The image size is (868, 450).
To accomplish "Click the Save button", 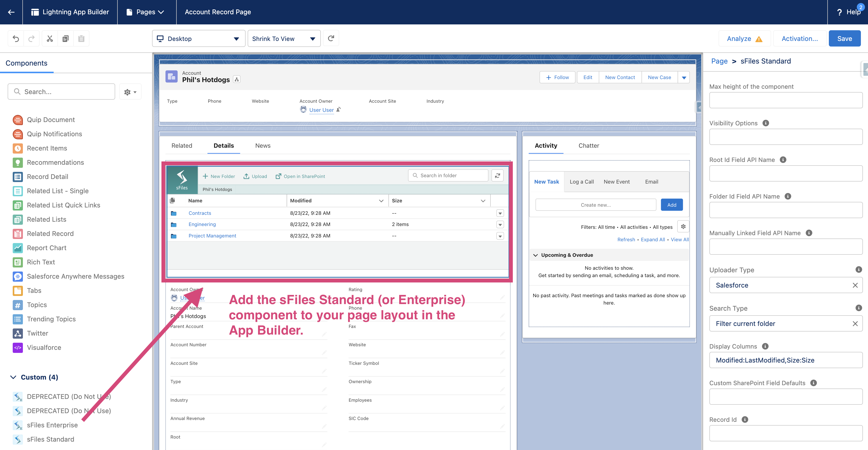I will tap(844, 39).
